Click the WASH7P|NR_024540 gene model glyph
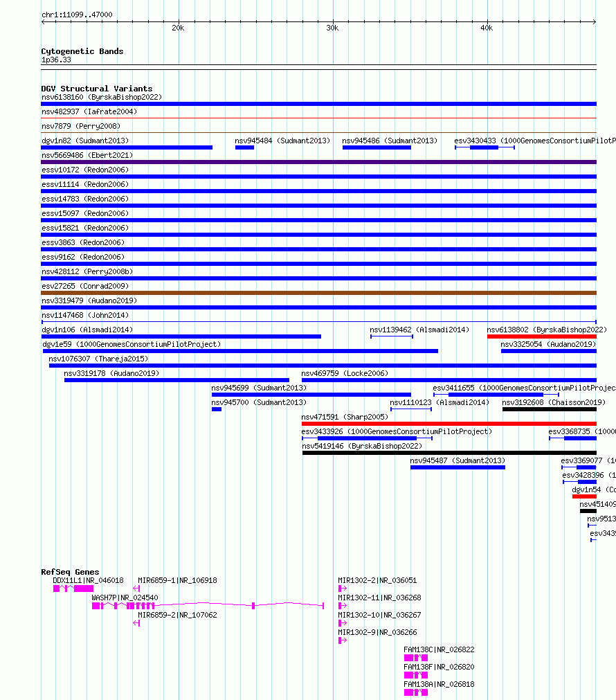This screenshot has width=616, height=700. coord(208,606)
